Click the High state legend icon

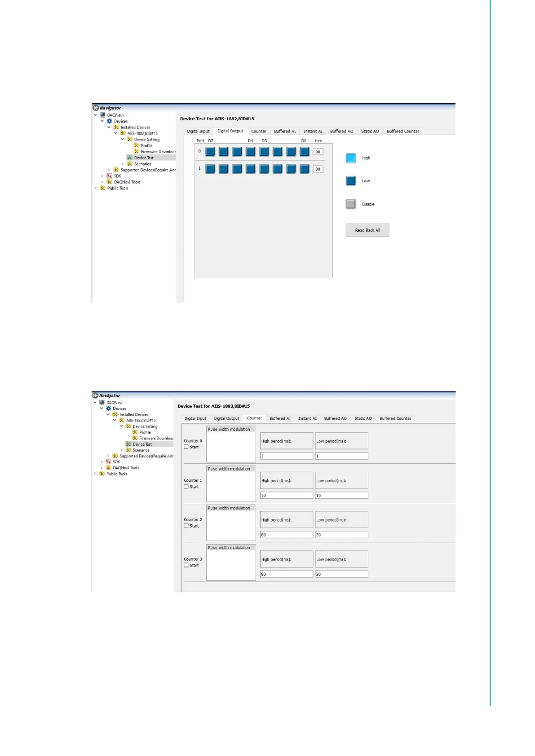(351, 158)
